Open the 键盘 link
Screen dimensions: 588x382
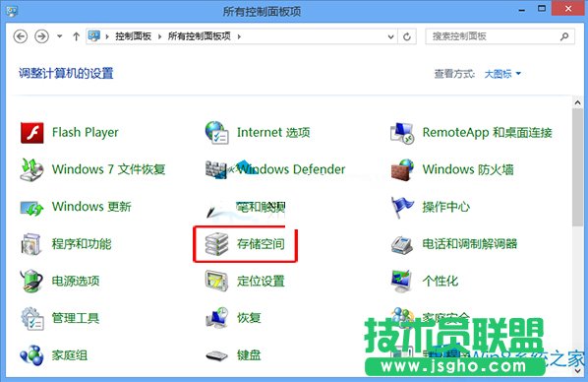point(249,355)
